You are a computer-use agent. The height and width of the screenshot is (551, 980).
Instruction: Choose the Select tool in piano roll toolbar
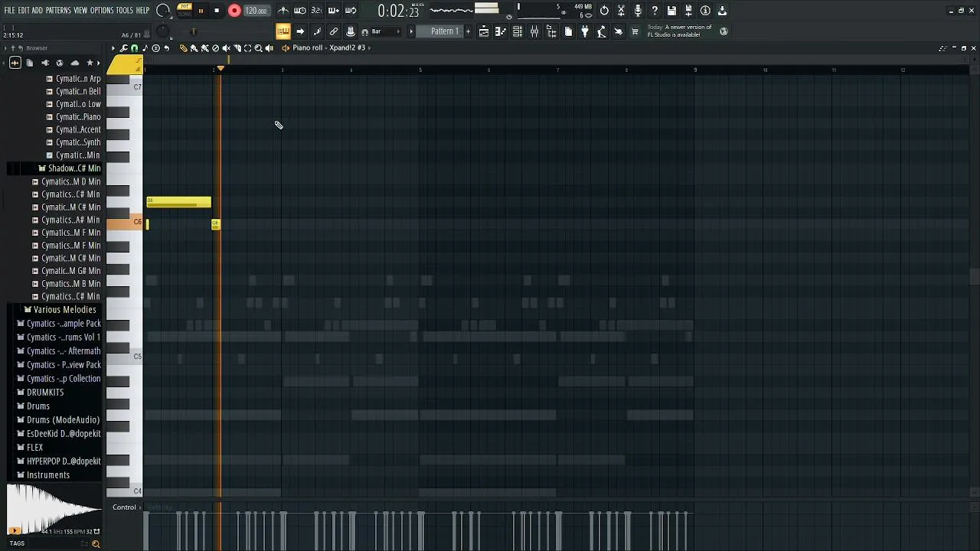[247, 47]
